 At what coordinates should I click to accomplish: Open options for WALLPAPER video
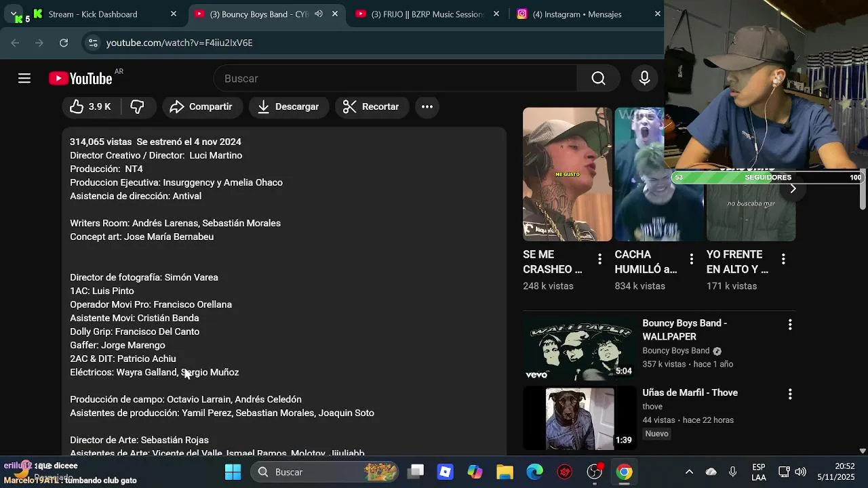790,325
